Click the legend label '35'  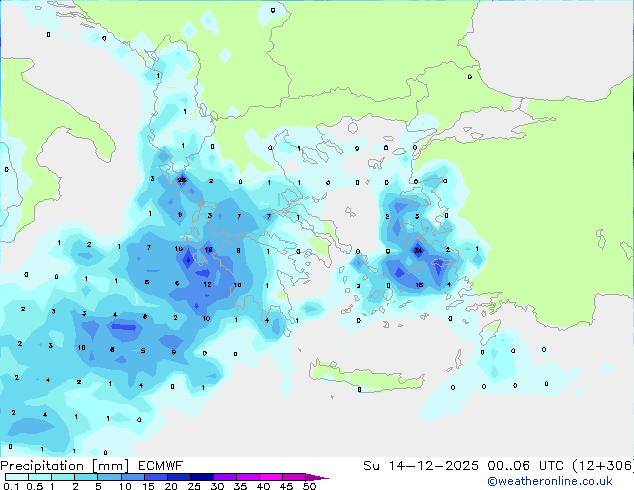point(240,486)
